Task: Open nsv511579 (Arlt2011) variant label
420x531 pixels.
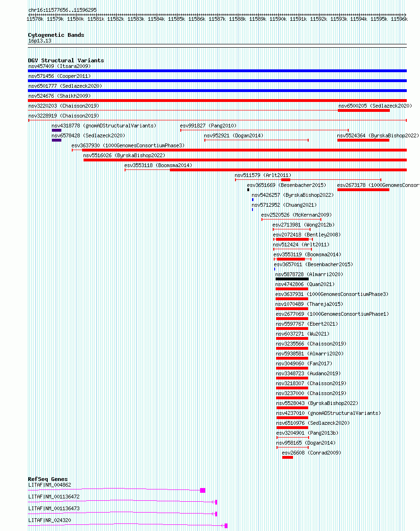Action: [x=263, y=176]
